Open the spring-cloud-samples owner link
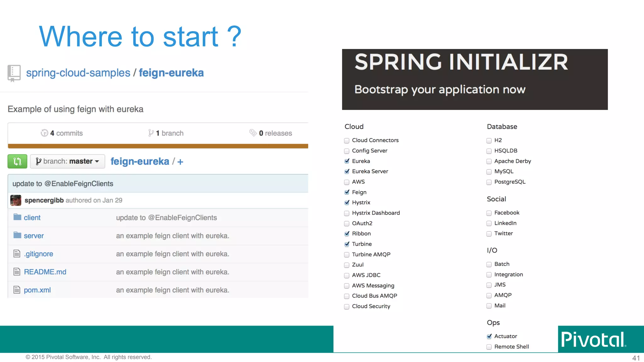This screenshot has width=644, height=362. click(78, 73)
